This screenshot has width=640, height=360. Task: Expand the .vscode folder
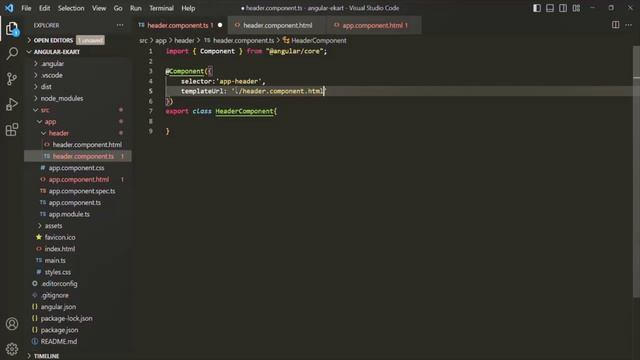click(51, 75)
